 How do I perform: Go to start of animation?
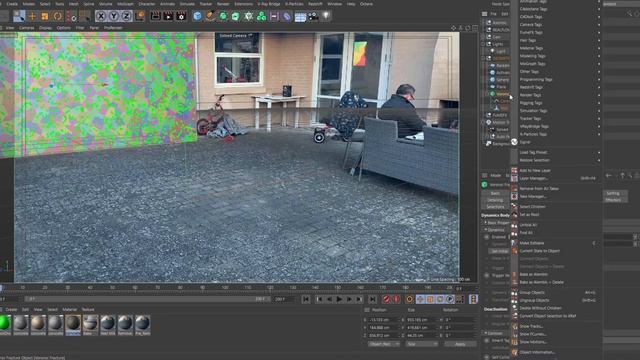(x=306, y=299)
